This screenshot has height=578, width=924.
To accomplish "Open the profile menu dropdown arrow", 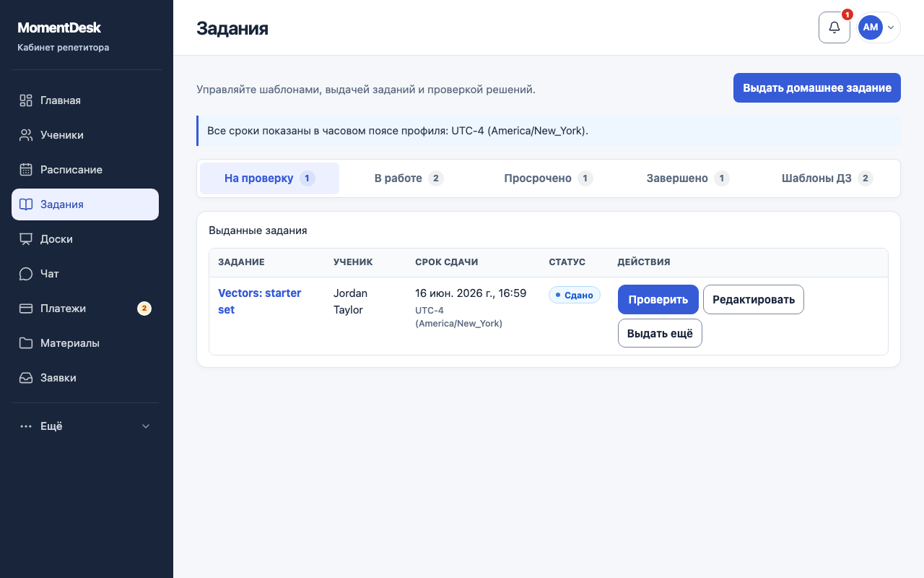I will (891, 27).
